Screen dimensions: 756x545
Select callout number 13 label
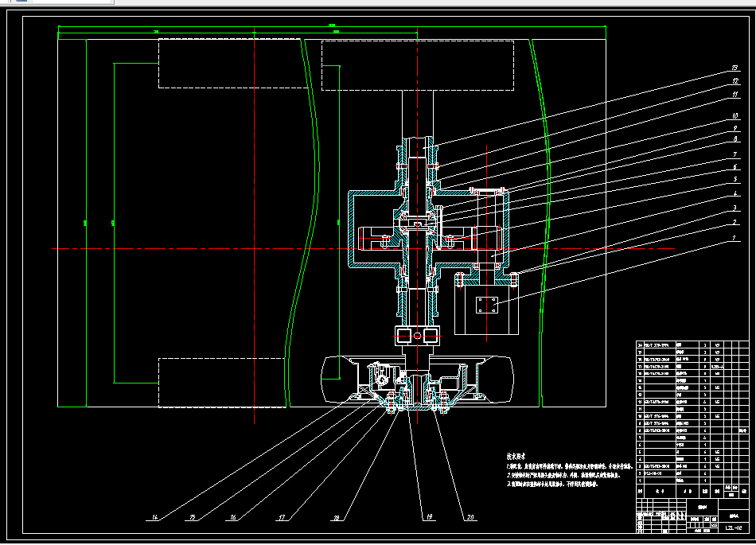pos(735,68)
